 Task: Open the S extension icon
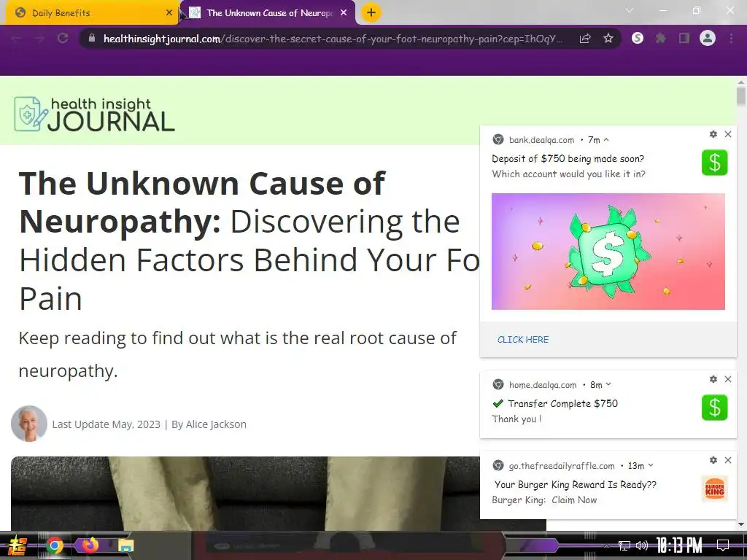pyautogui.click(x=638, y=38)
